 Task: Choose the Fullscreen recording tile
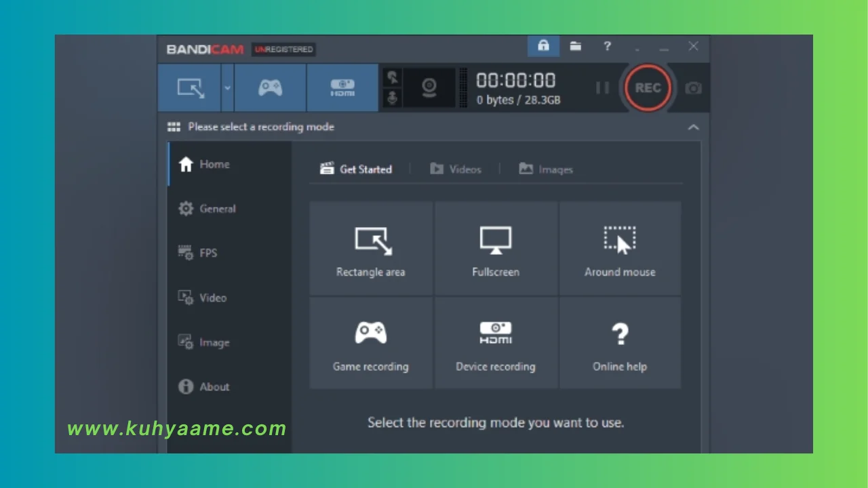(496, 248)
